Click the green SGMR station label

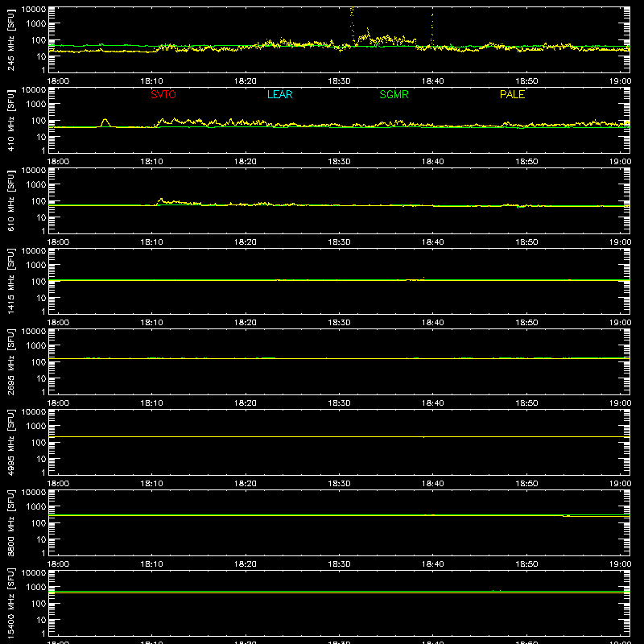coord(394,94)
